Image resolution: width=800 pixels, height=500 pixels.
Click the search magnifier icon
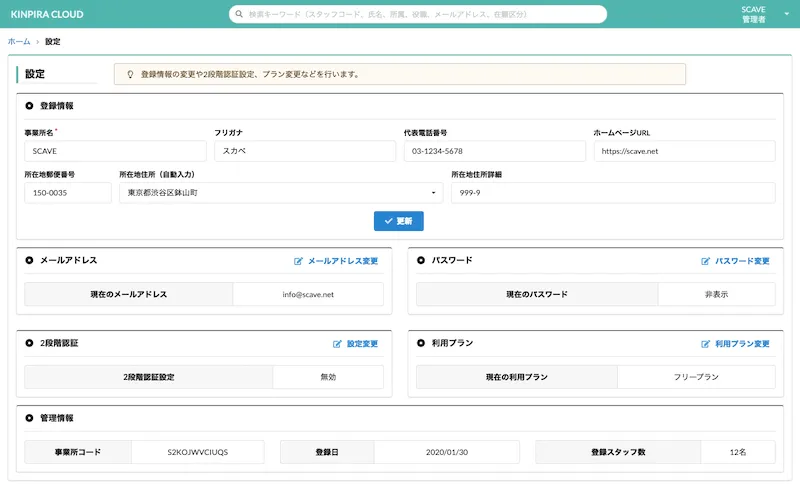pos(239,15)
